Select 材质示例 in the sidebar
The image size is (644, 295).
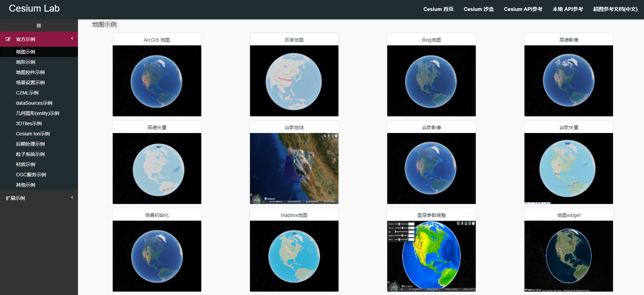(26, 164)
